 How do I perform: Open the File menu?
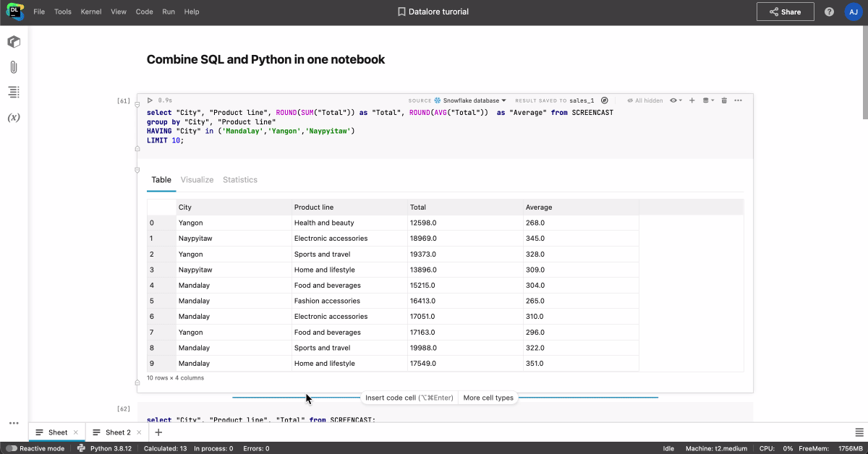pos(39,12)
